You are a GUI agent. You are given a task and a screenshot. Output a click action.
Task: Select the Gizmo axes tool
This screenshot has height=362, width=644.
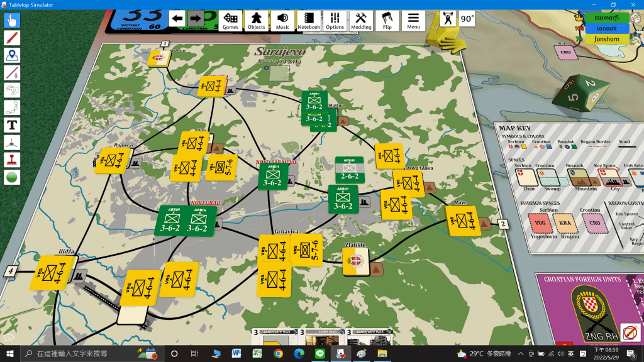12,143
